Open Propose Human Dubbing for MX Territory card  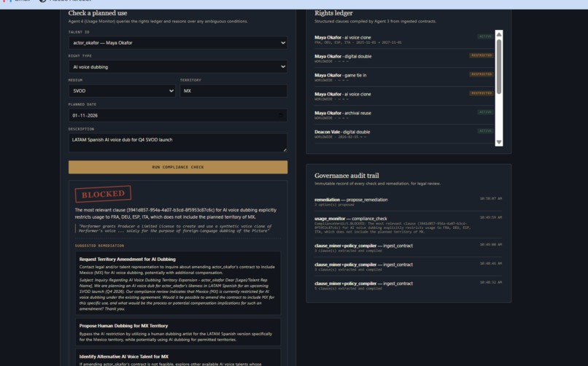tap(178, 332)
